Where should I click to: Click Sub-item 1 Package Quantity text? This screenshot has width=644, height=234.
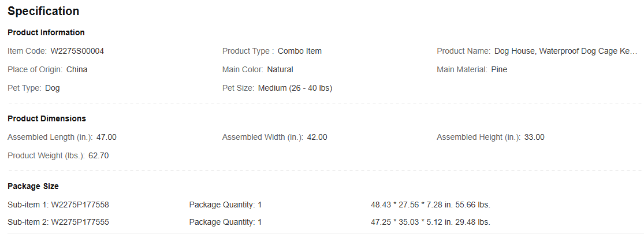[225, 205]
